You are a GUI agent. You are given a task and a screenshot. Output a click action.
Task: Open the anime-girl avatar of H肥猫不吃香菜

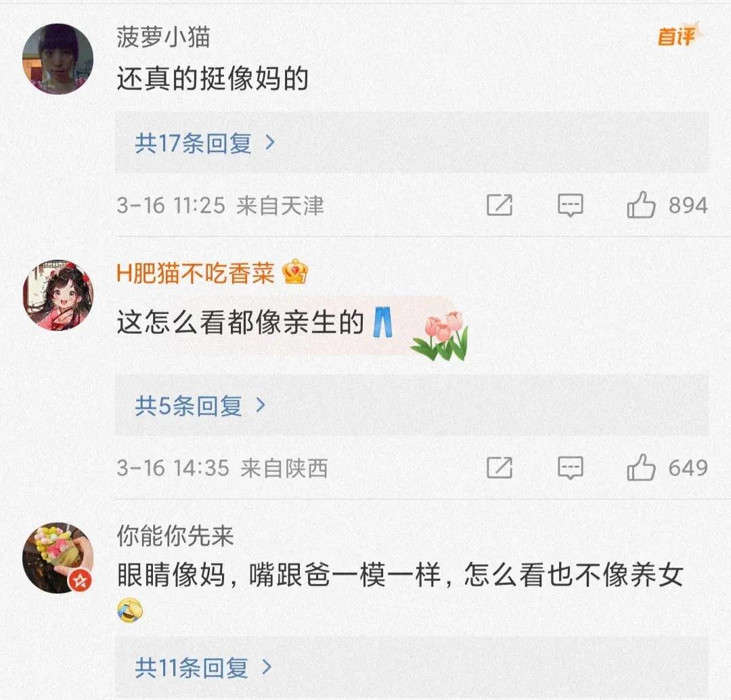(x=58, y=295)
